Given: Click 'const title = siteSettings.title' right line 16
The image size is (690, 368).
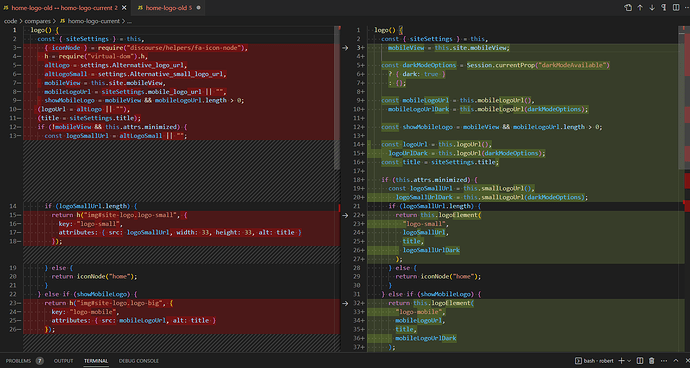Looking at the screenshot, I should click(439, 162).
